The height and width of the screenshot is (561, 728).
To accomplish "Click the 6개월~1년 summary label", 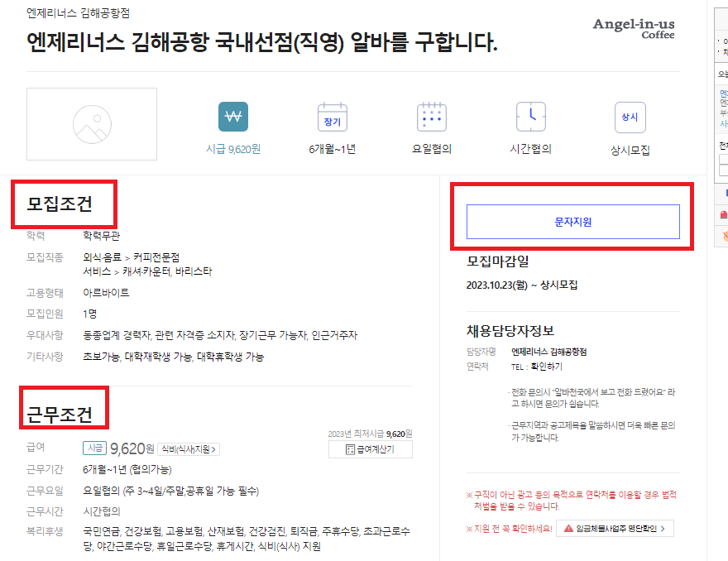I will (x=333, y=149).
